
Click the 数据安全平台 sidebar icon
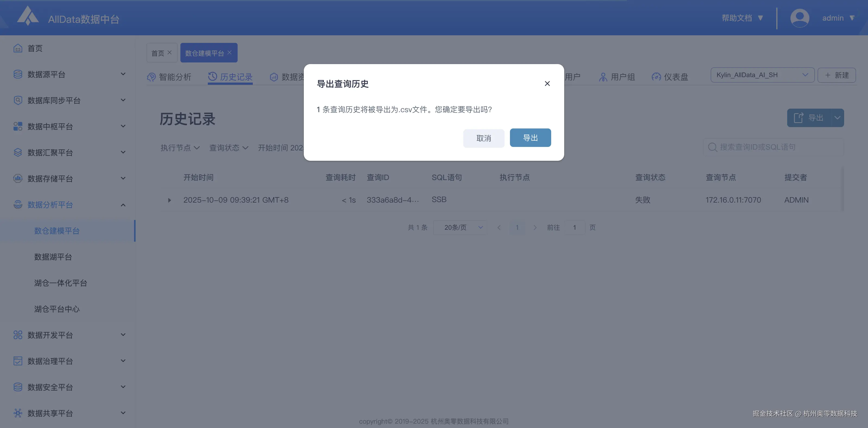(x=18, y=387)
